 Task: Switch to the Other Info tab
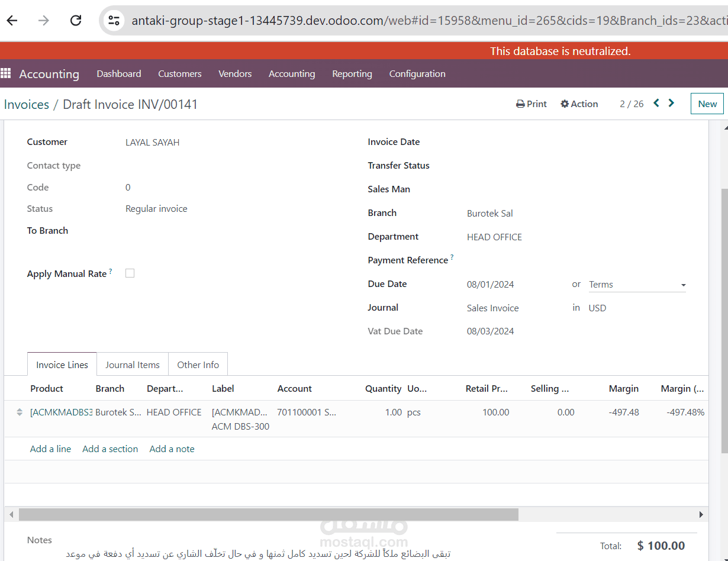(198, 365)
